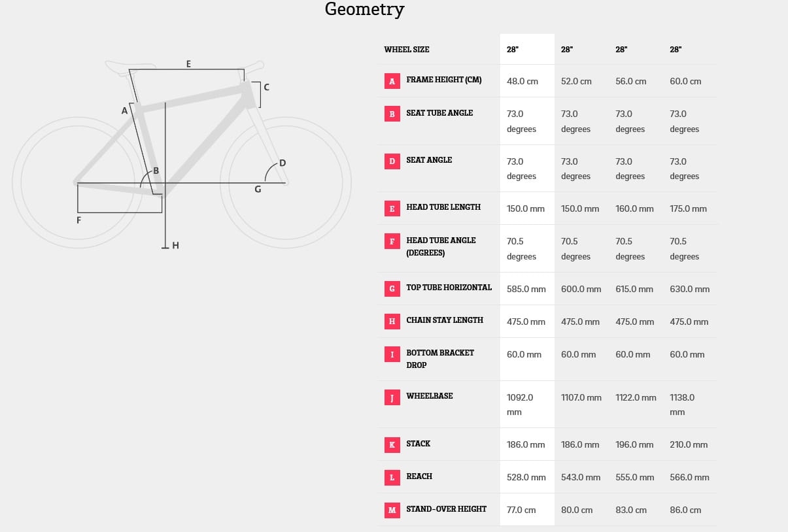The image size is (788, 532).
Task: Click the H label on the bike diagram
Action: pyautogui.click(x=175, y=246)
